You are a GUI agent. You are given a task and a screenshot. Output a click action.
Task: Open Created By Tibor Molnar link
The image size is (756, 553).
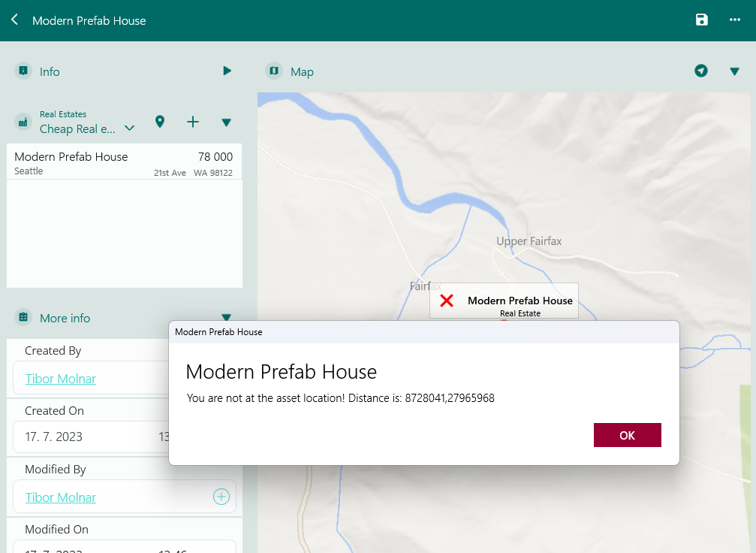[x=61, y=379]
